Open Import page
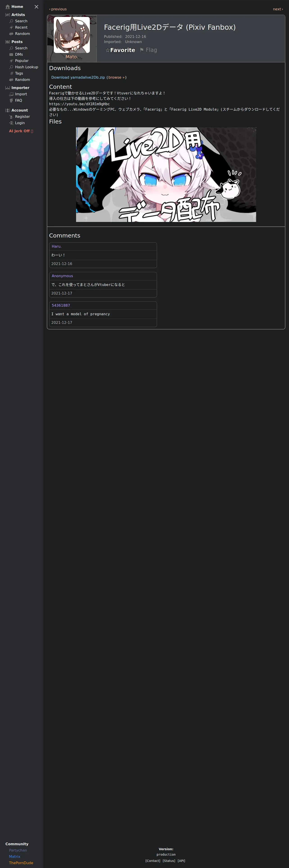Screen dimensions: 289x868 pyautogui.click(x=21, y=94)
